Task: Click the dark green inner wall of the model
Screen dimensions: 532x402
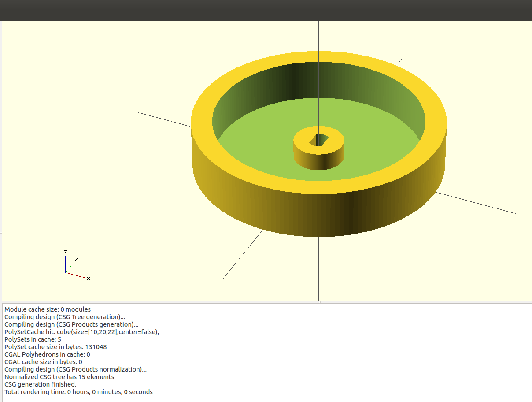Action: (x=264, y=88)
